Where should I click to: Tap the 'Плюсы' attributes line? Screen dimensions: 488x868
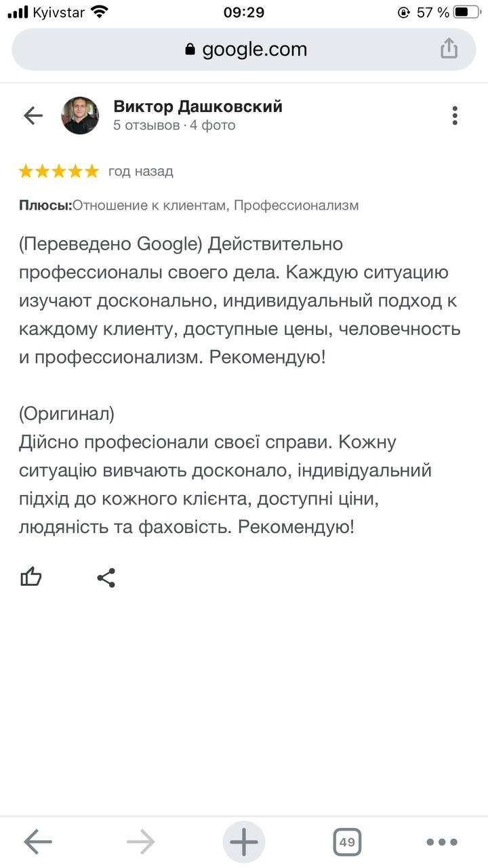(189, 205)
